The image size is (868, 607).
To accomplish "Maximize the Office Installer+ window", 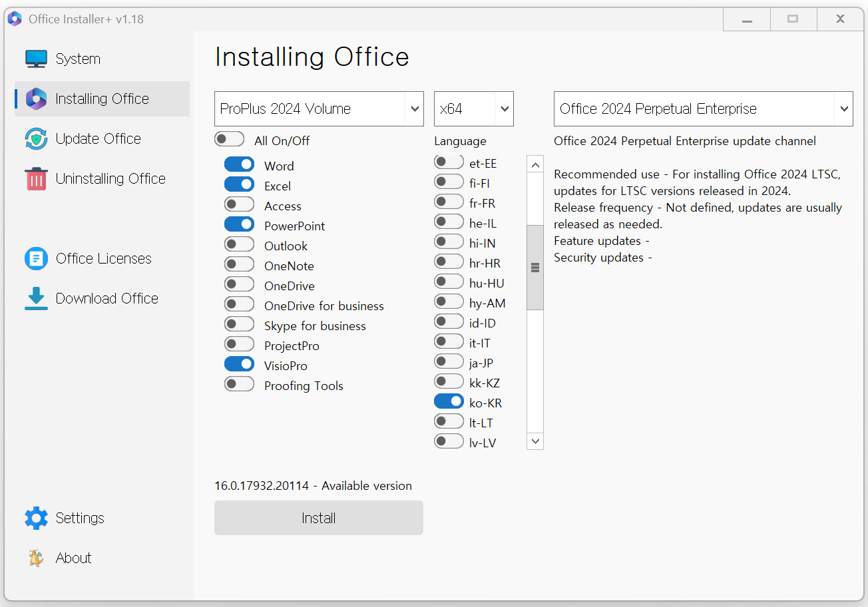I will click(793, 19).
